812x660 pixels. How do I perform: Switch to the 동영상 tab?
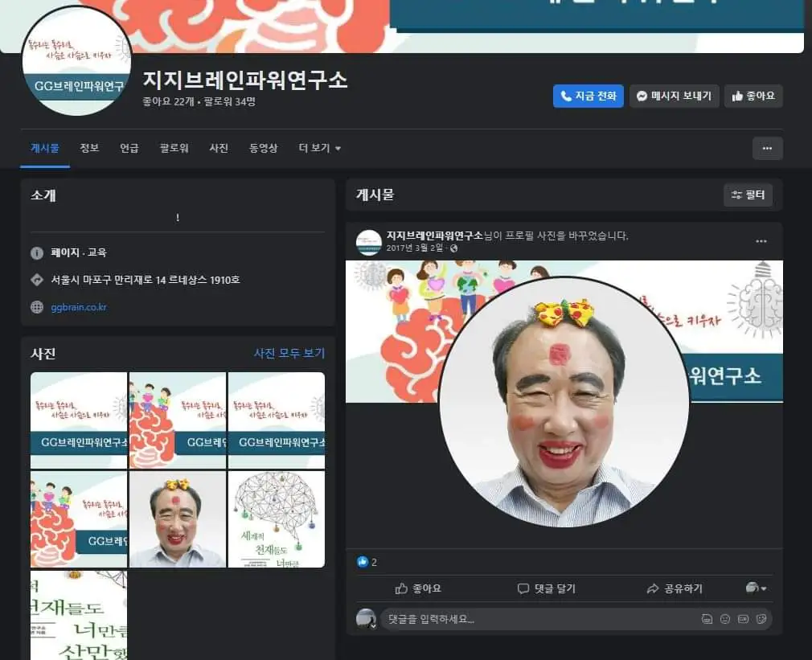coord(263,149)
